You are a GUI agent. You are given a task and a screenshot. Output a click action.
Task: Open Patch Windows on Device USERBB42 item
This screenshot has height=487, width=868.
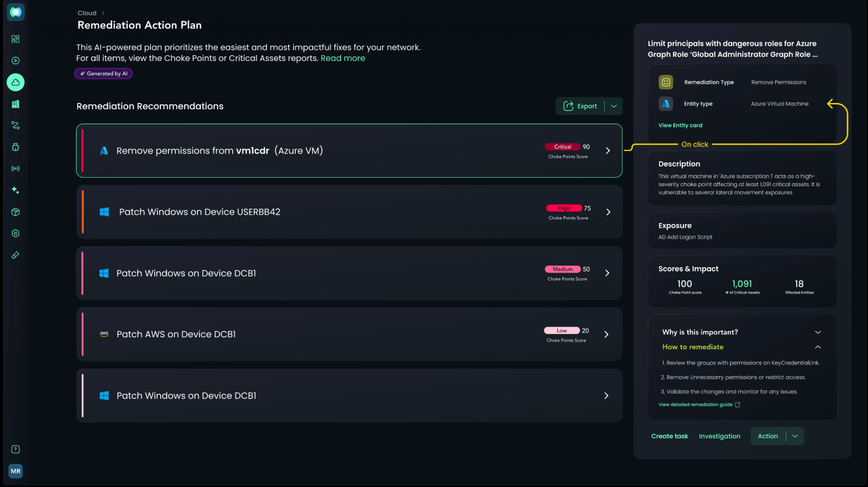click(x=349, y=212)
